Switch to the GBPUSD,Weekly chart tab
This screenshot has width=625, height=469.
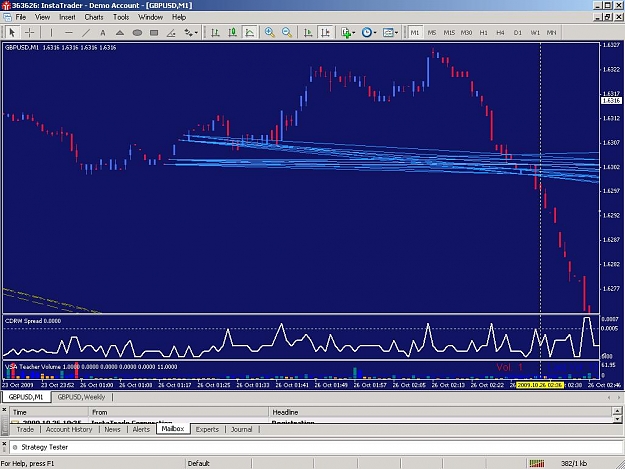click(x=81, y=397)
